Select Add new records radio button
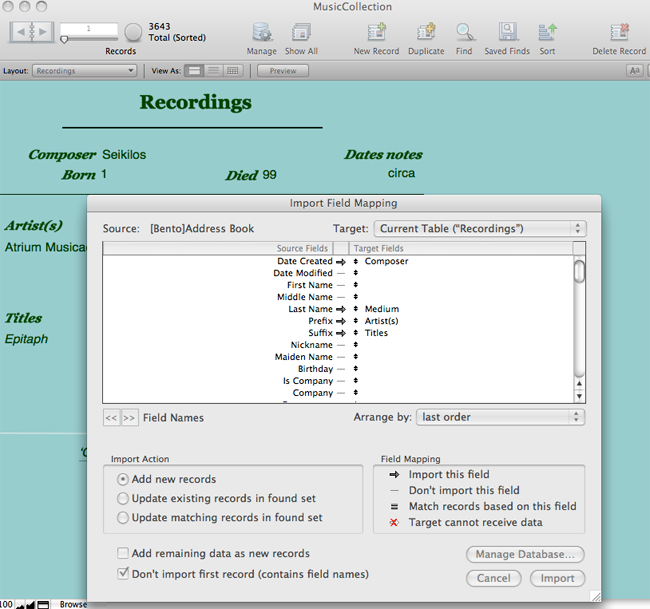 coord(123,479)
